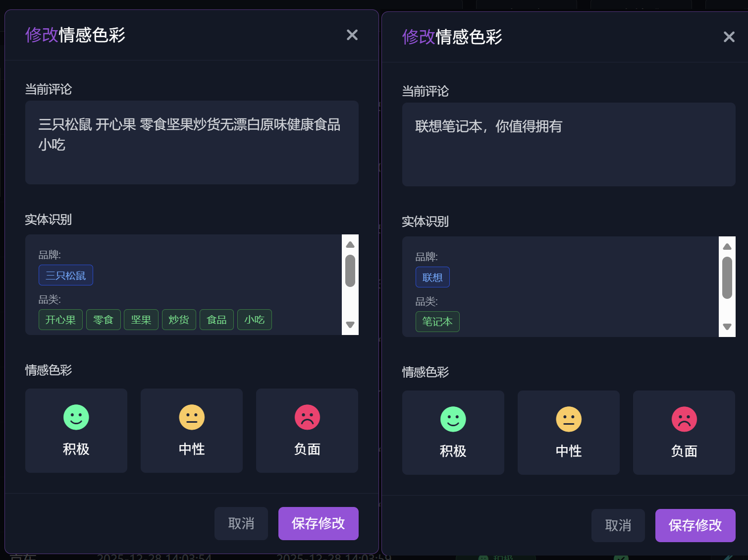Click the 开心果 category tag
The height and width of the screenshot is (560, 748).
[x=60, y=320]
